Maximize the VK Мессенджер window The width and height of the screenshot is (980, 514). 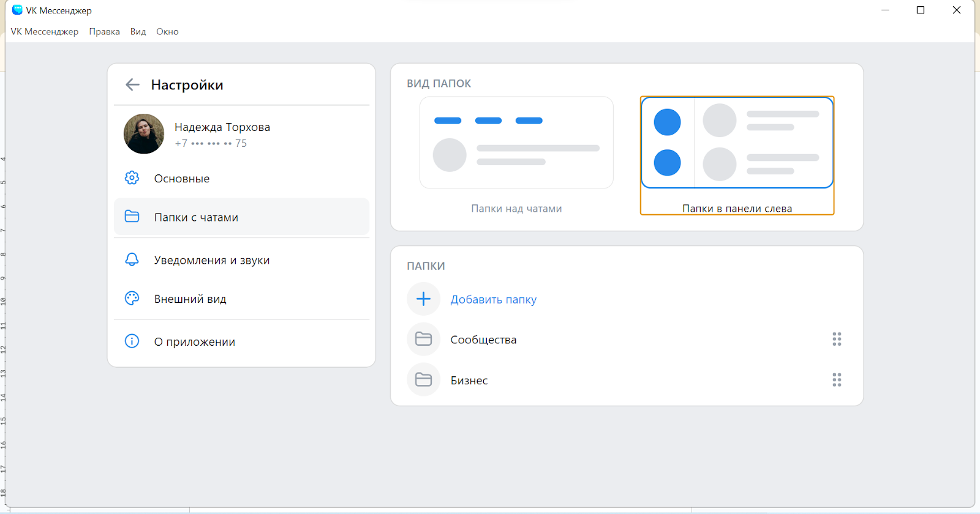920,10
